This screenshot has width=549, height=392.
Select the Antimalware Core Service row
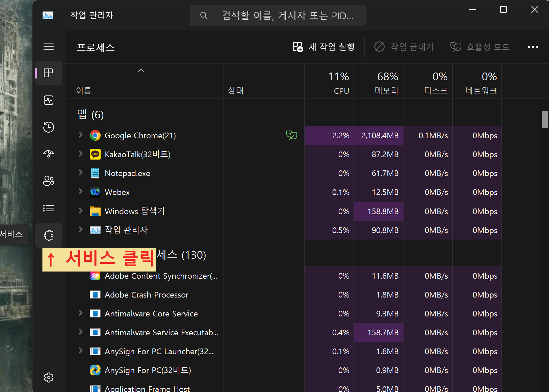pyautogui.click(x=284, y=314)
